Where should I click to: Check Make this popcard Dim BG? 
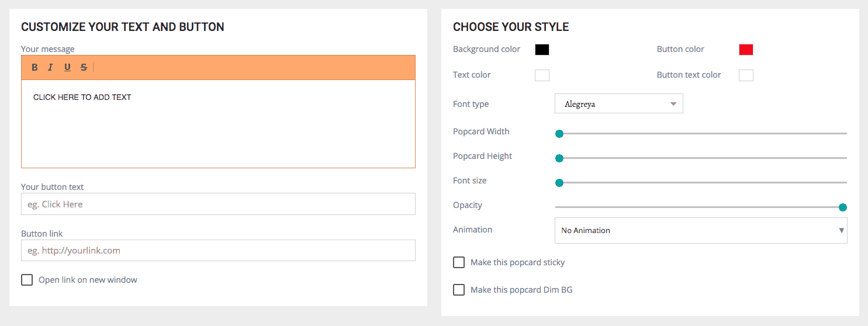click(459, 290)
